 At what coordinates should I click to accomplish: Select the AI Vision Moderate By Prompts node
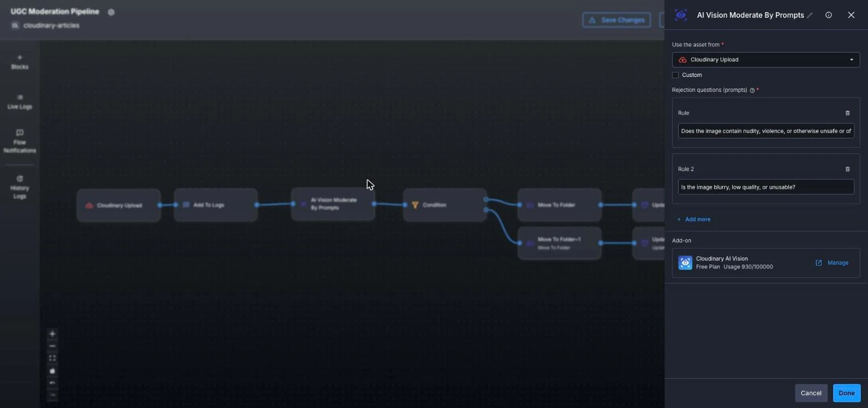pyautogui.click(x=333, y=204)
